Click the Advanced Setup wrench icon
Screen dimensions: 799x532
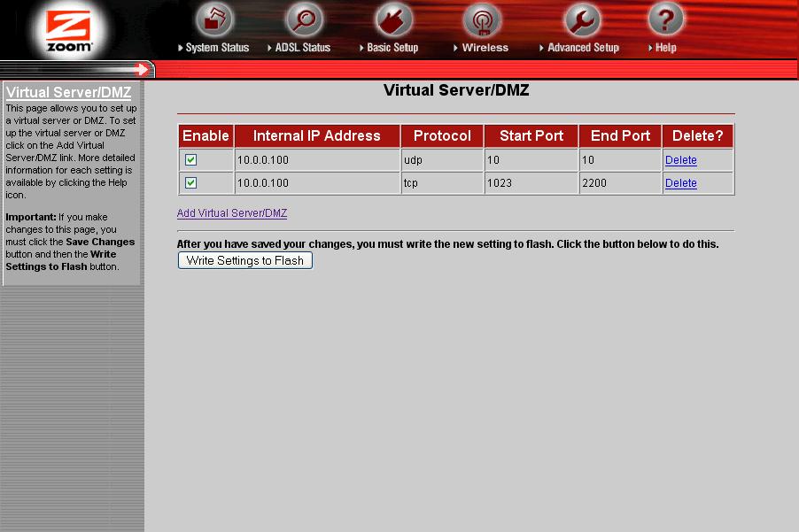point(583,19)
